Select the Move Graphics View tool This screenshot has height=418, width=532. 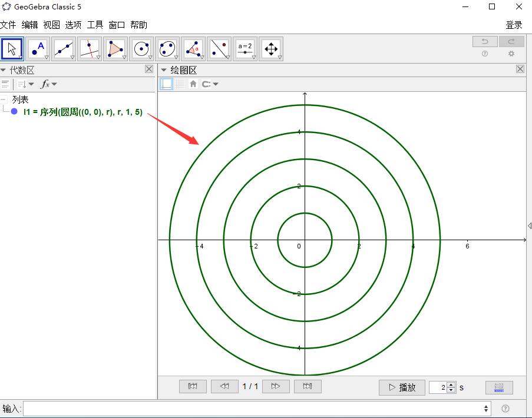pyautogui.click(x=270, y=48)
